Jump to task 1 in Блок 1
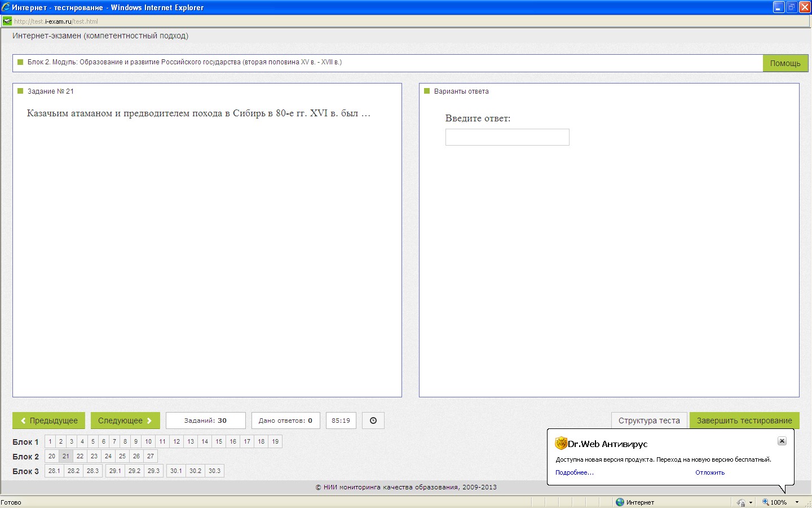This screenshot has width=812, height=508. tap(50, 441)
